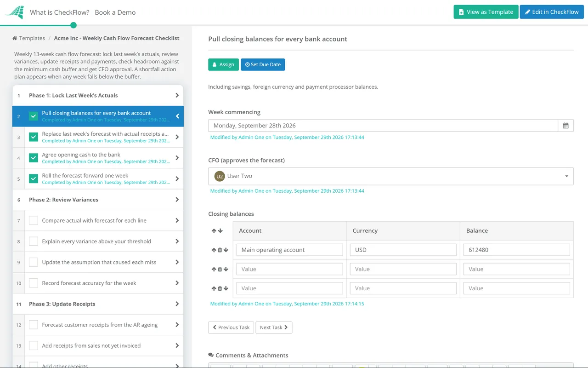The width and height of the screenshot is (588, 368).
Task: Go to Templates breadcrumb
Action: coord(32,38)
